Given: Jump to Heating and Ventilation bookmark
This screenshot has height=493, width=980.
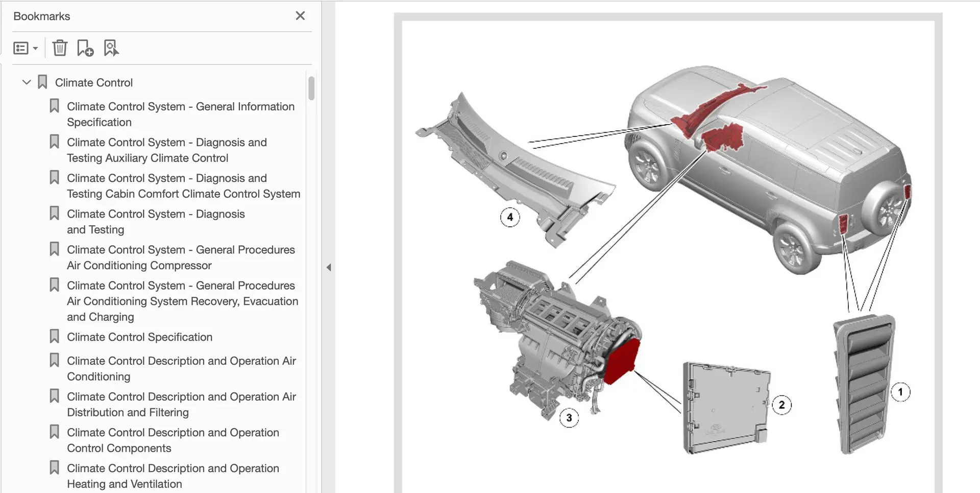Looking at the screenshot, I should click(173, 476).
